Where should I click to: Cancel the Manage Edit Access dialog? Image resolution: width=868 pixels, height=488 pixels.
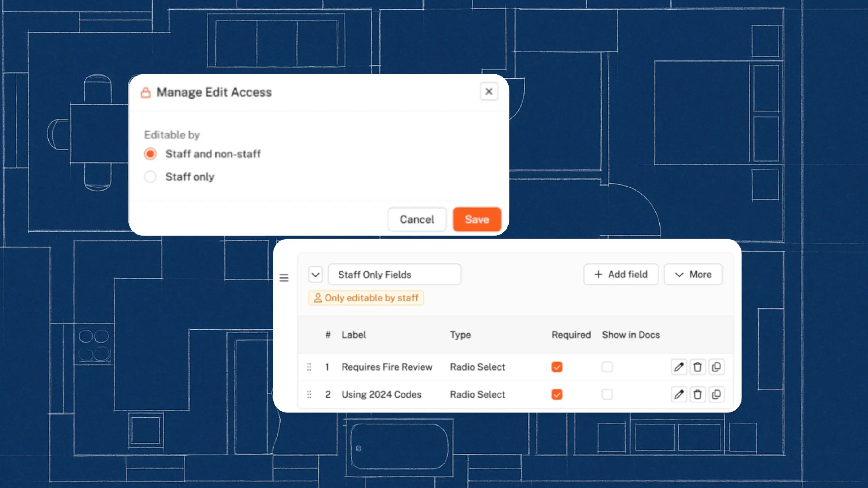tap(417, 219)
